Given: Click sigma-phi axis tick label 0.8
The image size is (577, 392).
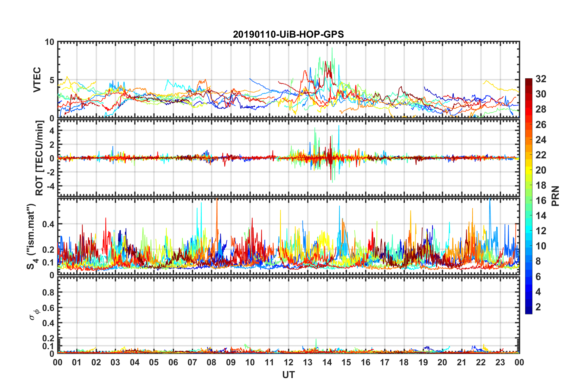Looking at the screenshot, I should (x=49, y=292).
